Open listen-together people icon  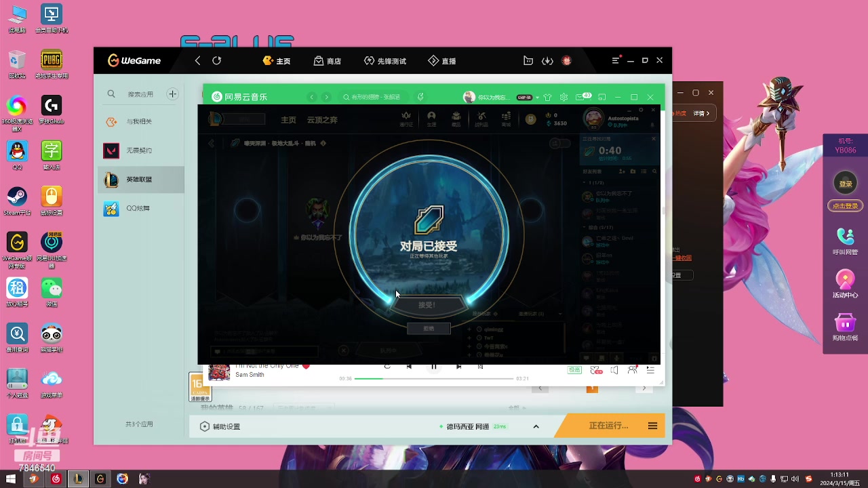click(x=633, y=370)
